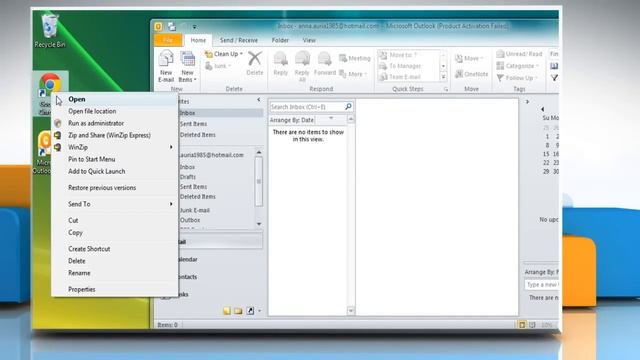Switch to the View ribbon tab

coord(309,40)
